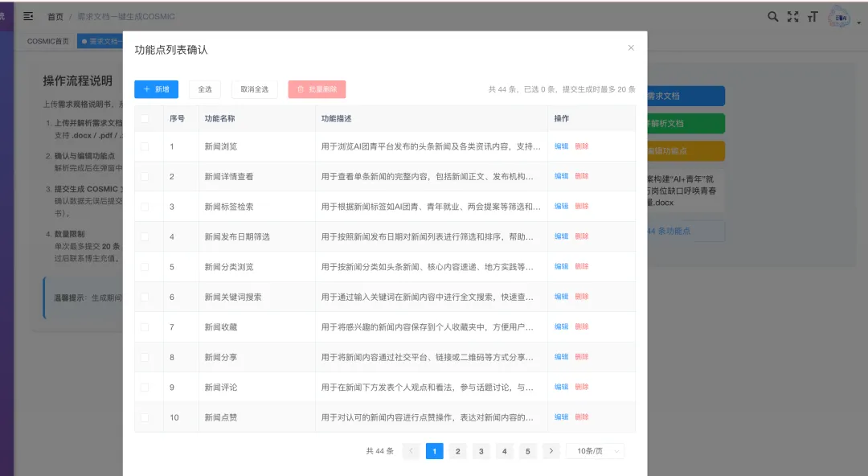Toggle the sidebar collapse hamburger icon
Viewport: 868px width, 476px height.
coord(28,17)
